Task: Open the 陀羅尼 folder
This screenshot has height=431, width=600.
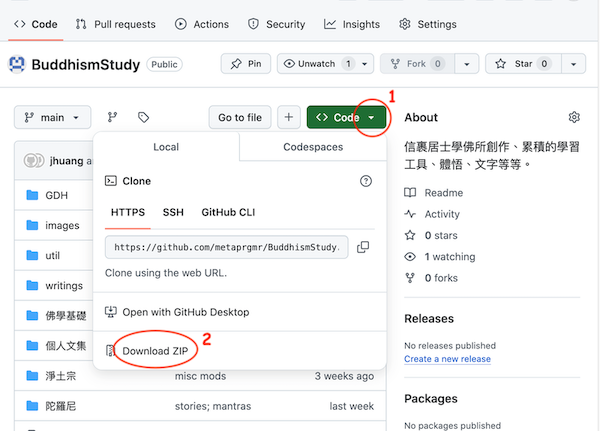Action: (60, 406)
